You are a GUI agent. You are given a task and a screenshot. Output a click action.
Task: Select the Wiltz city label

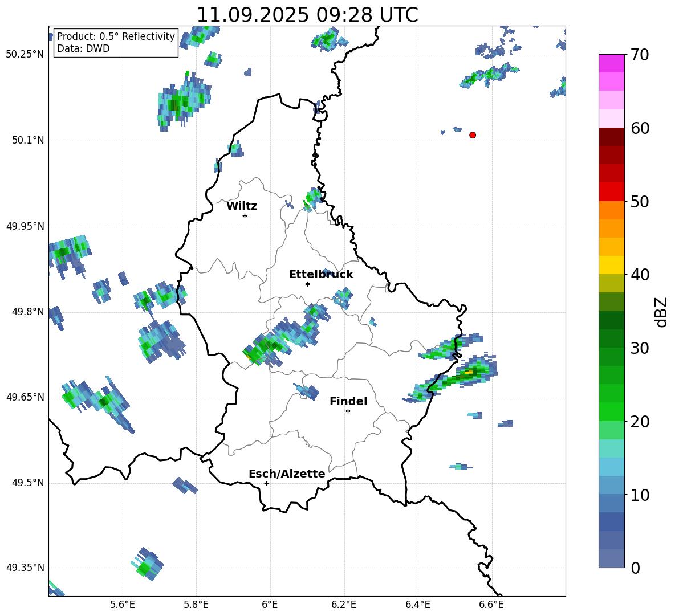click(x=242, y=206)
